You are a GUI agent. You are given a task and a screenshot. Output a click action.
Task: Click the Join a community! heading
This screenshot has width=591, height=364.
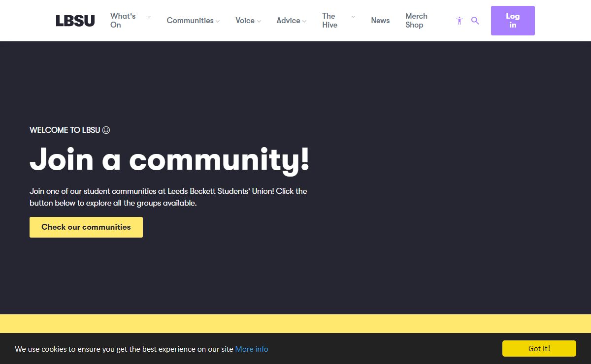click(169, 160)
